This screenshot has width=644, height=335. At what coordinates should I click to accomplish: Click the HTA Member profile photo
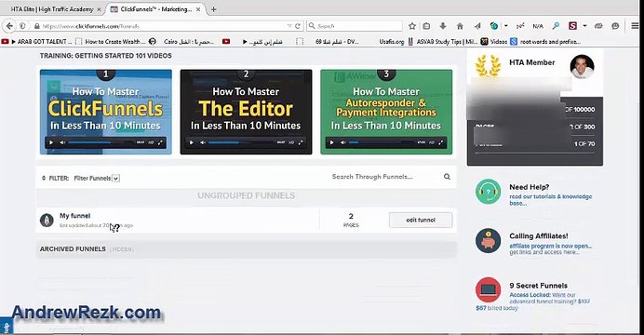point(582,66)
